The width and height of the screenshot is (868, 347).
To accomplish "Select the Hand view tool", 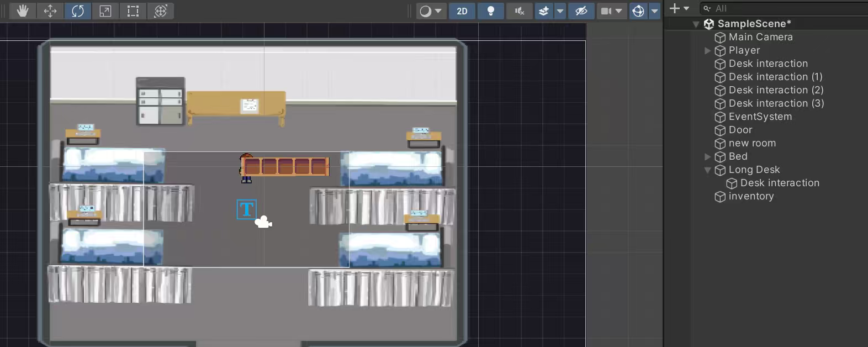I will [x=23, y=11].
